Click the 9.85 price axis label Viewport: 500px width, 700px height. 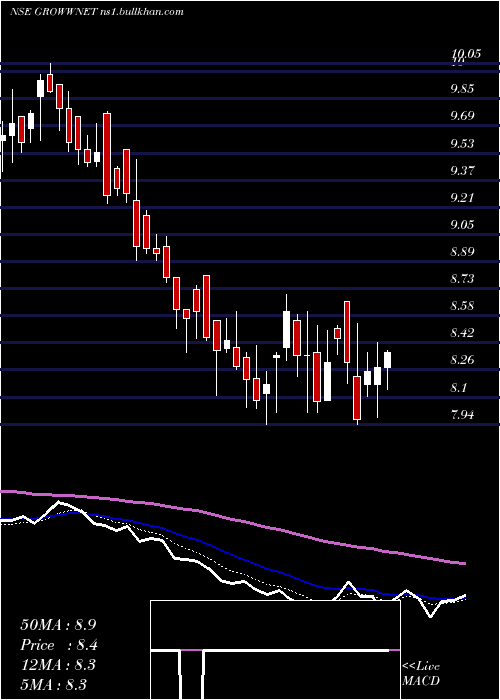[462, 88]
